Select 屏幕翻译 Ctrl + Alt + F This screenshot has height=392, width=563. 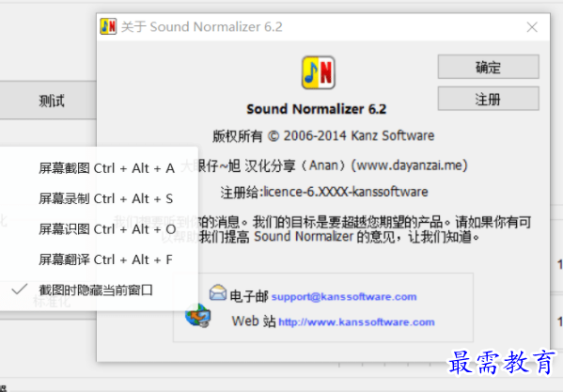tap(106, 259)
